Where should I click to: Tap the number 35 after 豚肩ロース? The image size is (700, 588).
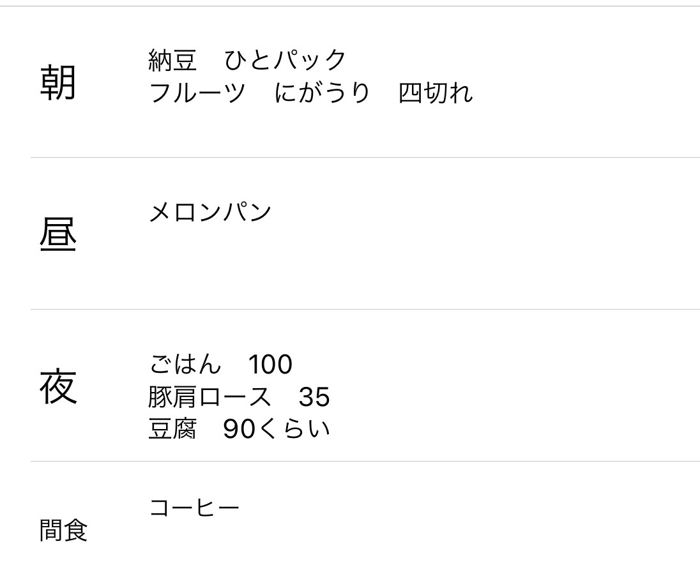pos(314,396)
